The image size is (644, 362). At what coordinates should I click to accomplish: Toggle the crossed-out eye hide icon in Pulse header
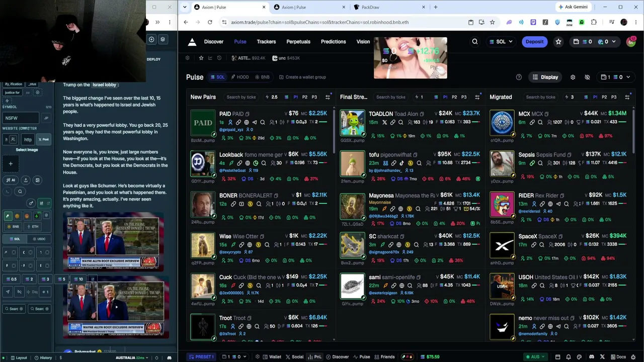[587, 77]
